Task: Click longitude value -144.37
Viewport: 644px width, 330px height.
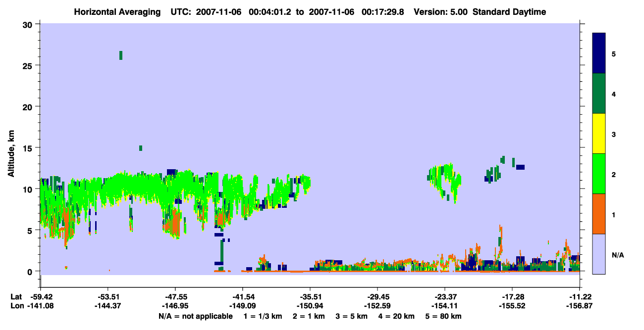Action: point(107,306)
